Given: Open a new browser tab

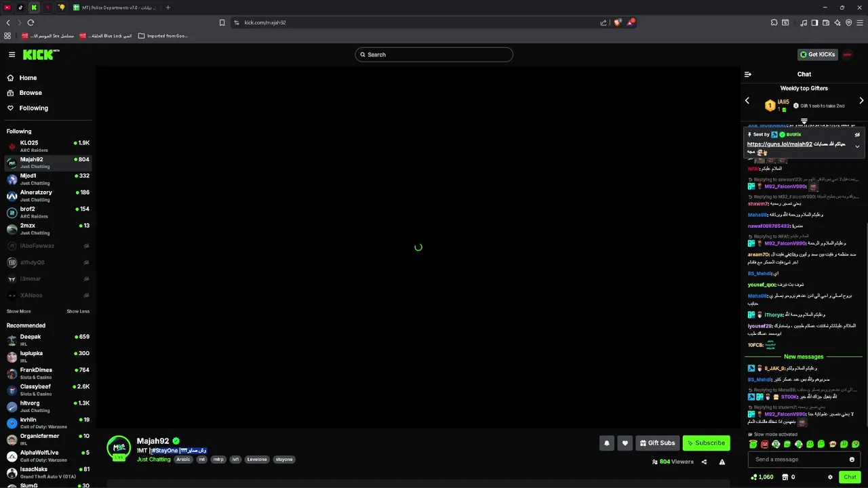Looking at the screenshot, I should pyautogui.click(x=168, y=7).
